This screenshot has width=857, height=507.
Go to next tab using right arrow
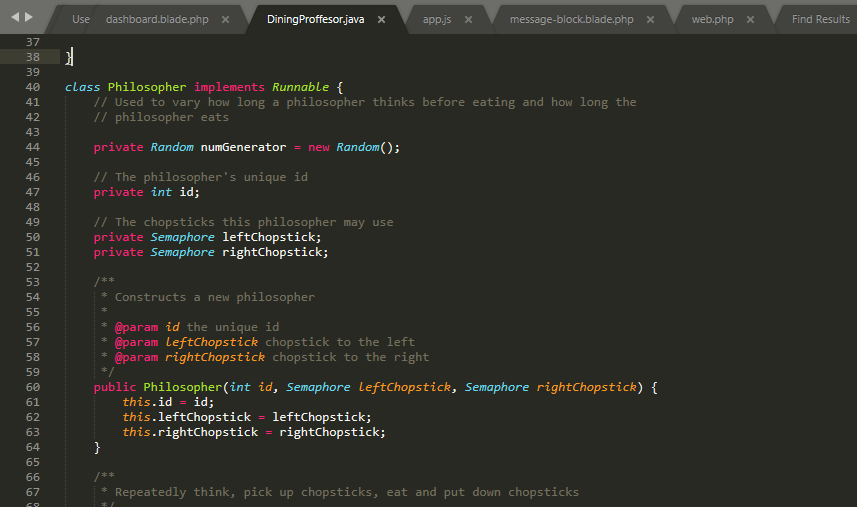(28, 17)
